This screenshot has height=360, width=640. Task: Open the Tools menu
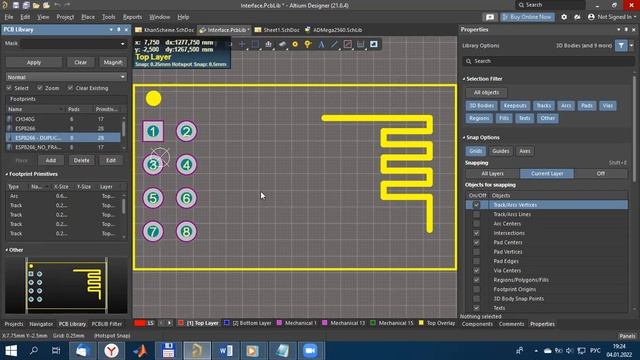point(109,17)
